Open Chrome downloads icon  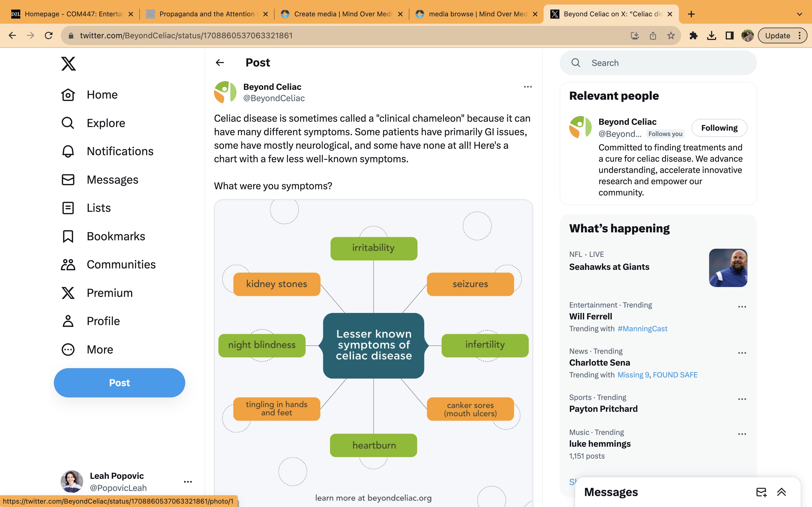click(x=711, y=35)
